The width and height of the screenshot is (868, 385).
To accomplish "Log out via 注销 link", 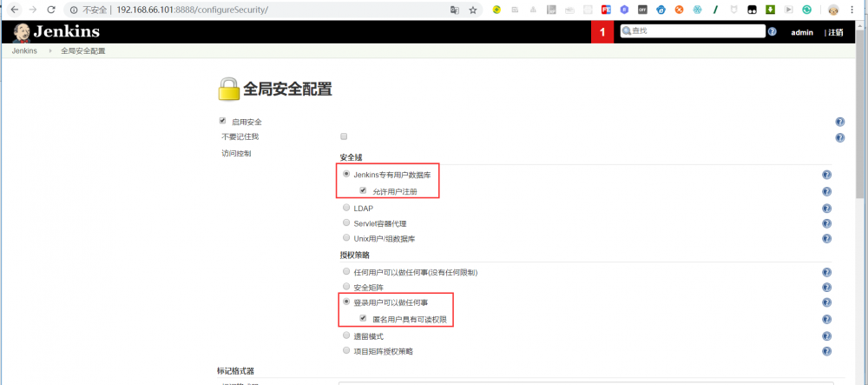I will click(836, 33).
